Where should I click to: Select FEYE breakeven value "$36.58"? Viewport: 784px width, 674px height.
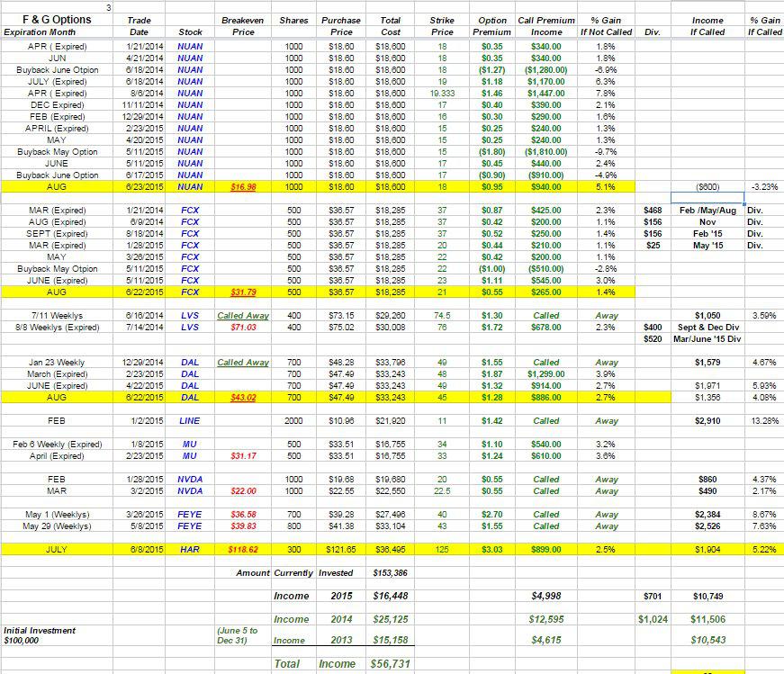(243, 515)
